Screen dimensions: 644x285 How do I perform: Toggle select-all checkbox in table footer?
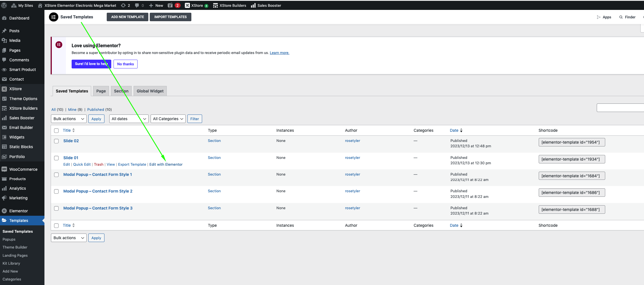56,226
